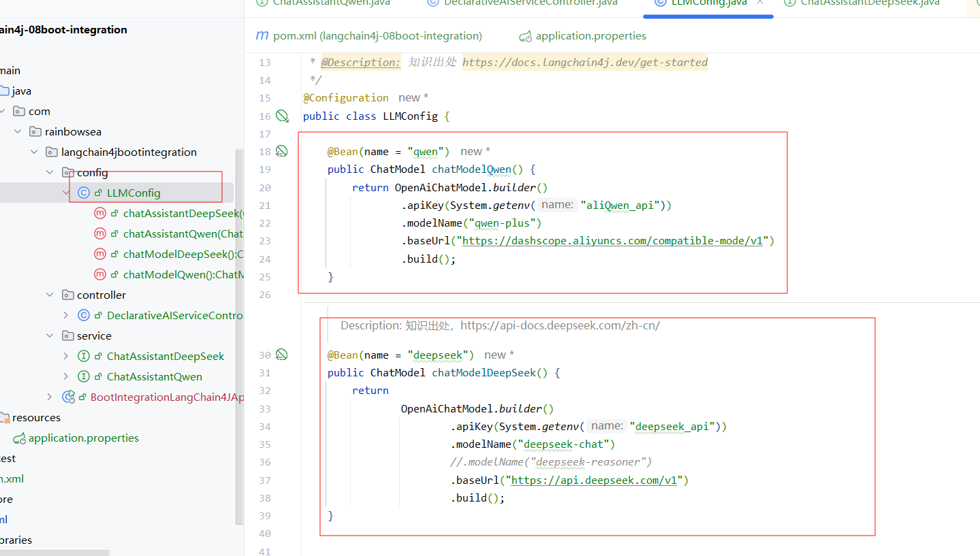Close the LLMConfig.java editor tab
The height and width of the screenshot is (556, 980).
pos(760,3)
